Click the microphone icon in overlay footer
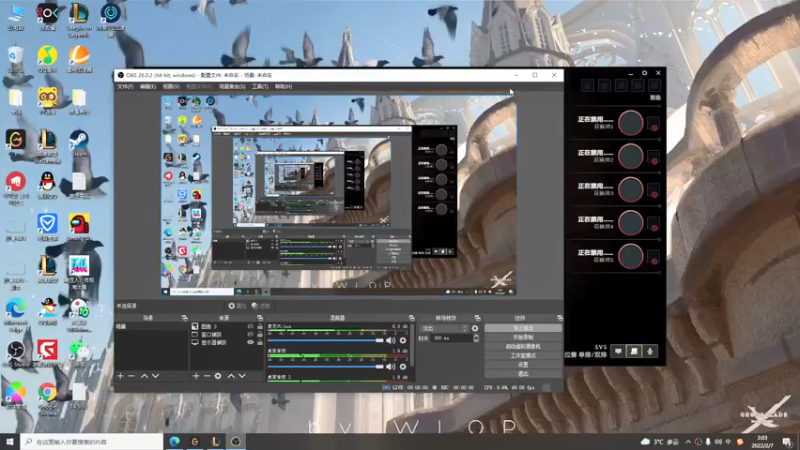 click(x=650, y=351)
